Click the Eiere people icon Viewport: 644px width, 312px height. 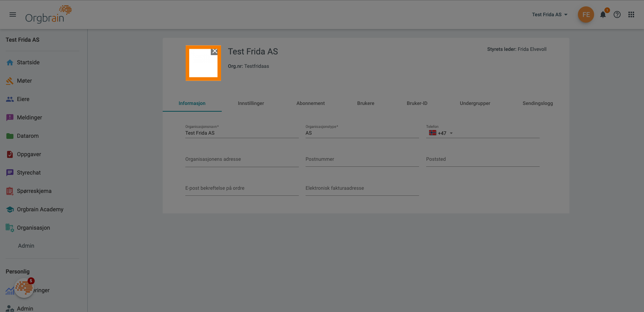10,99
